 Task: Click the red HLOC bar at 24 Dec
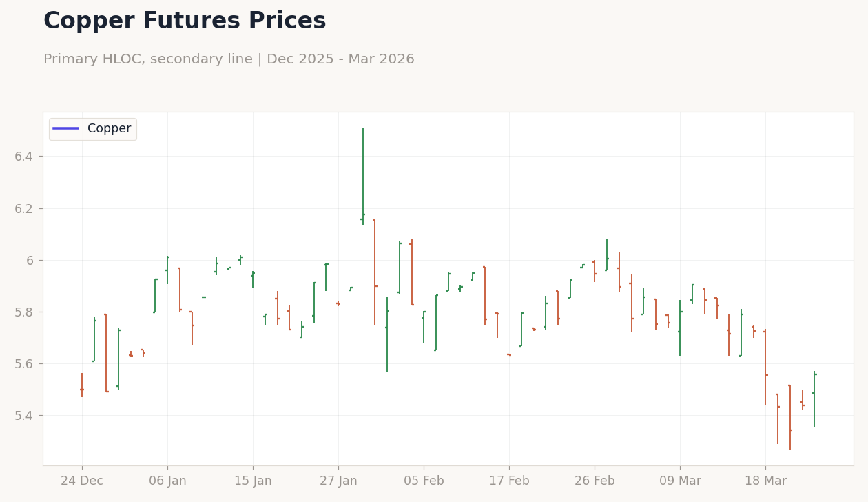coord(82,385)
